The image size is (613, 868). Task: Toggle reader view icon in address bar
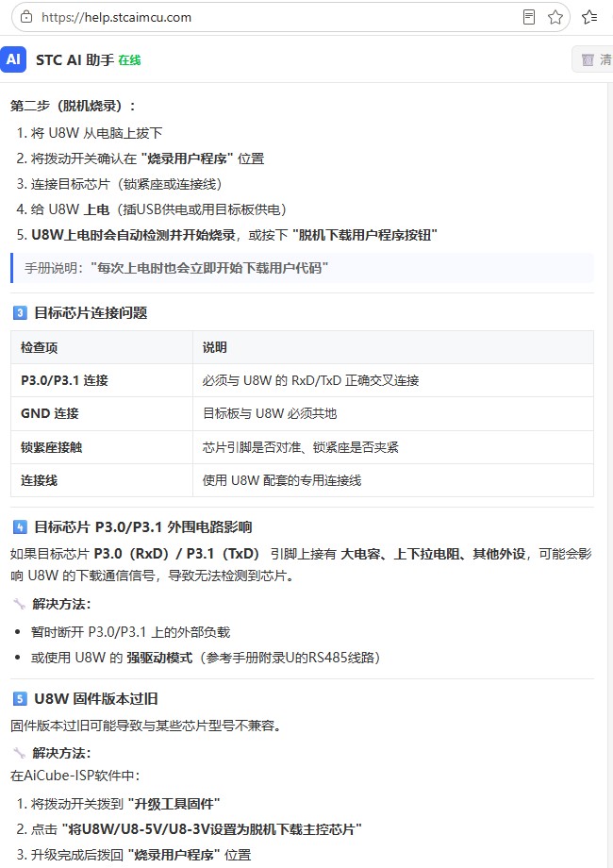[x=529, y=17]
